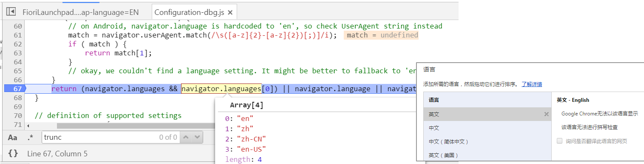Image resolution: width=644 pixels, height=164 pixels.
Task: Click the 'match = undefined' inline value
Action: [x=381, y=35]
